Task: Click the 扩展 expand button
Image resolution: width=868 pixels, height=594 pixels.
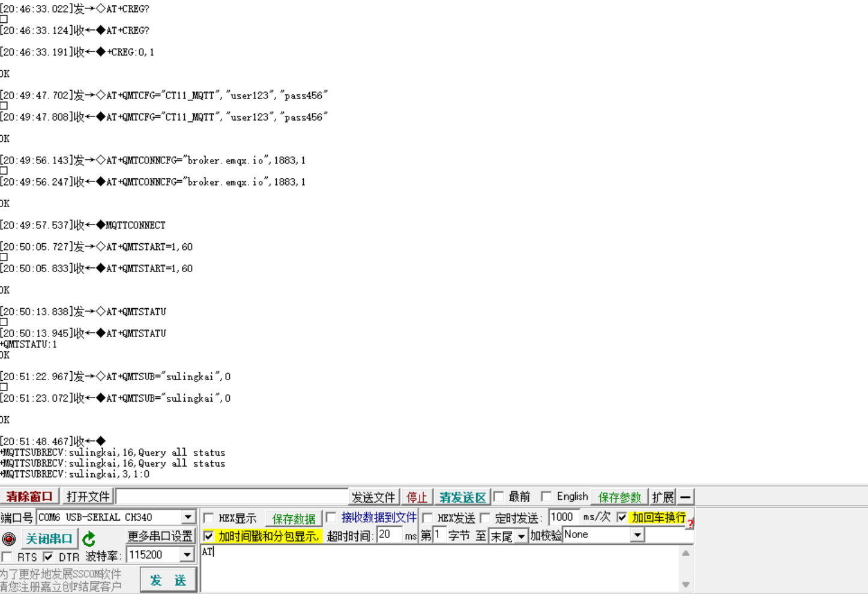Action: point(663,497)
